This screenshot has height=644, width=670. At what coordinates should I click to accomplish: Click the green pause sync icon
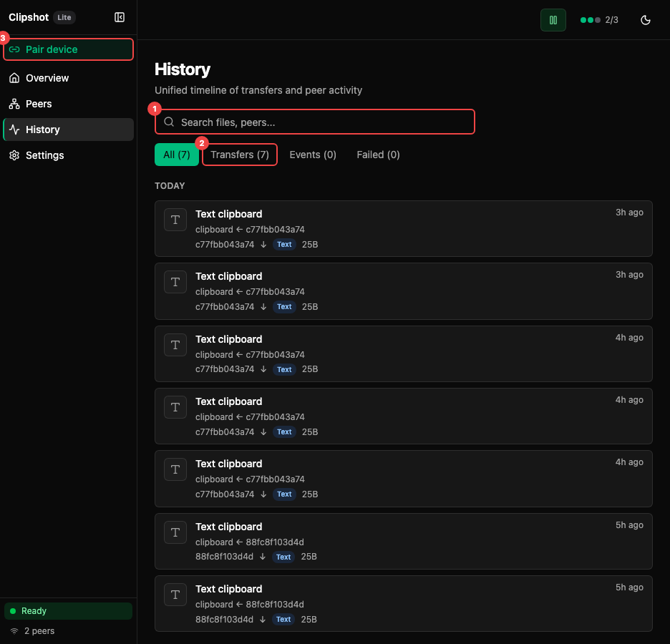[x=553, y=20]
